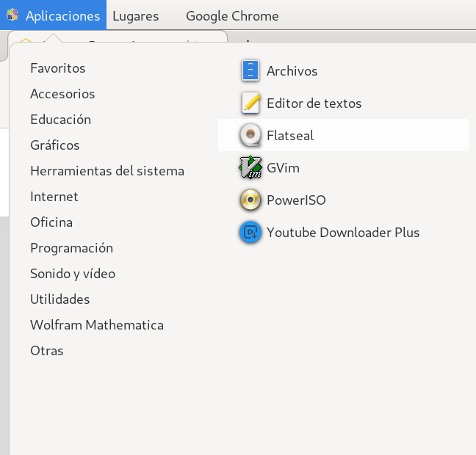The image size is (476, 455).
Task: Launch Flatseal via its icon
Action: coord(251,136)
